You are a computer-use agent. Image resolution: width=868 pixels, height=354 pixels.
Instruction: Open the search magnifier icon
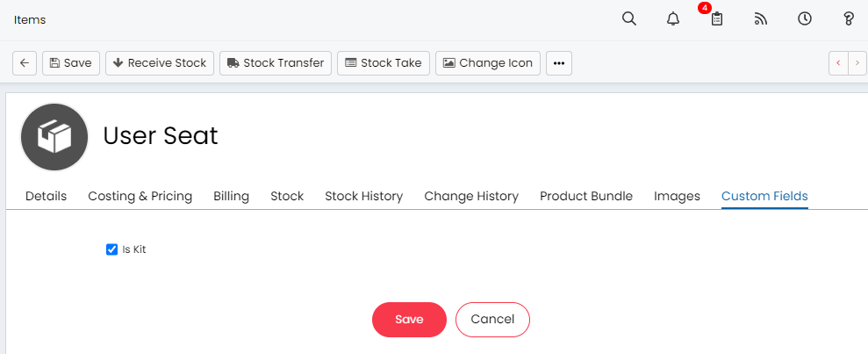[629, 18]
